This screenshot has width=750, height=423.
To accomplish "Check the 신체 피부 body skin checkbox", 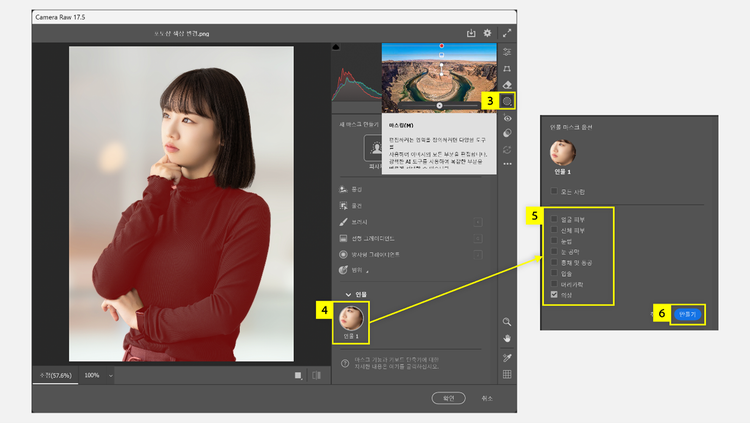I will 554,230.
